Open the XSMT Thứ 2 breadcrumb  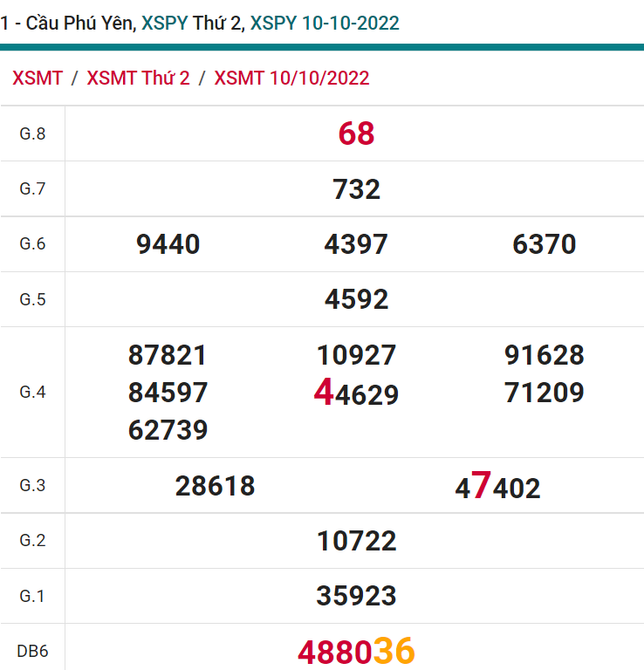pyautogui.click(x=138, y=78)
